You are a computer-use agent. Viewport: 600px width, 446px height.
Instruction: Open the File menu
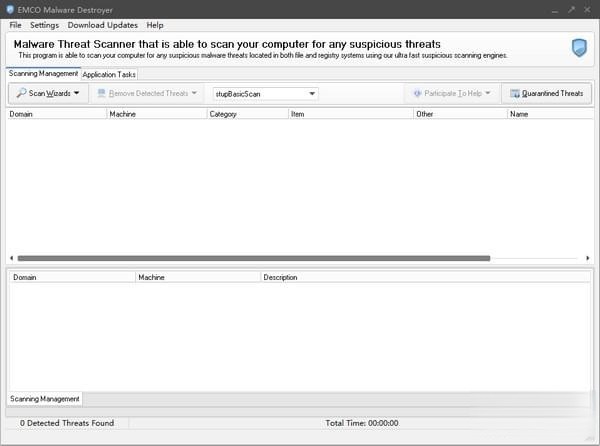(x=15, y=25)
